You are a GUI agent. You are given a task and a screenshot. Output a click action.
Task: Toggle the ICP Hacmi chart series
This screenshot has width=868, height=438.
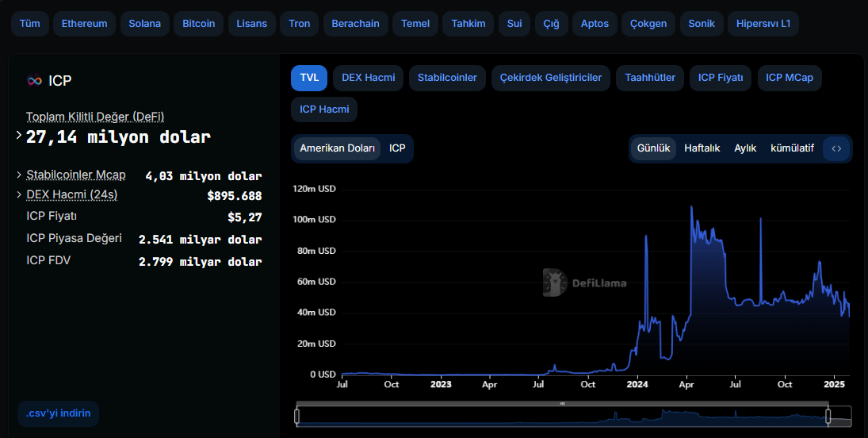(324, 109)
